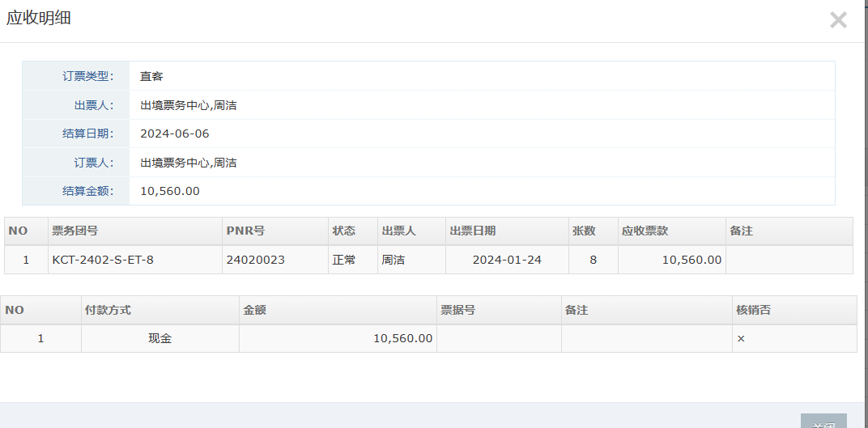Click the × mark in the 核销否 column
The width and height of the screenshot is (868, 428).
tap(740, 338)
